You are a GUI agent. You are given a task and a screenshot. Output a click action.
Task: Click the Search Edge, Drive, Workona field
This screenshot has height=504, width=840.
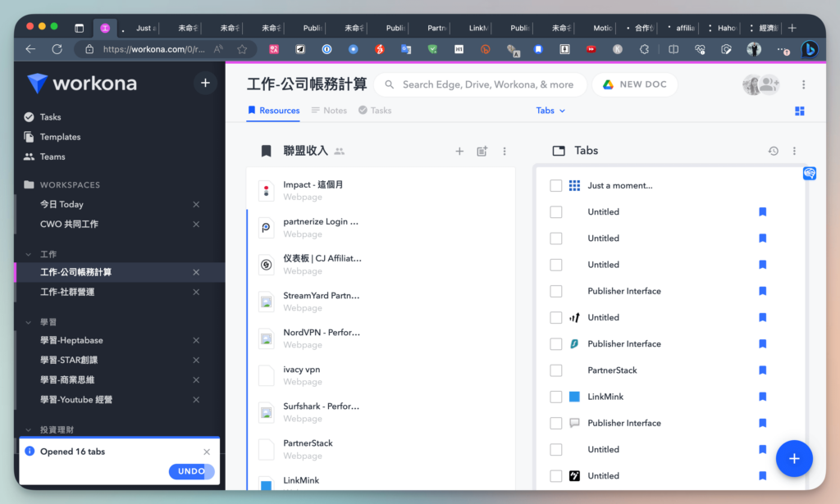coord(480,84)
